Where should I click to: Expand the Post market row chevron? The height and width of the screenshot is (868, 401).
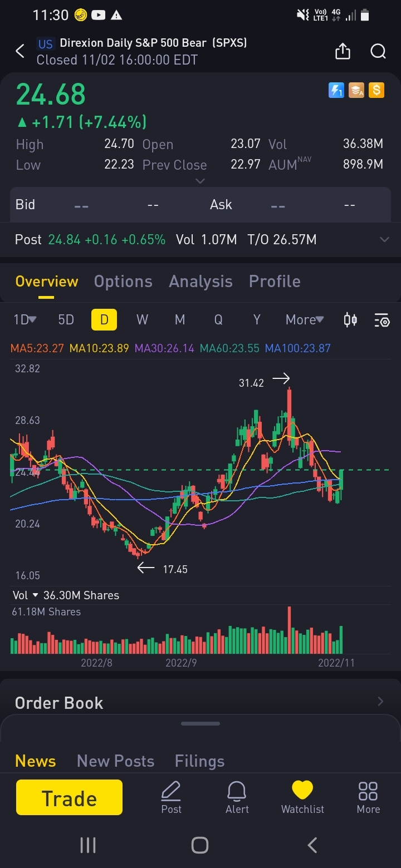pos(384,239)
